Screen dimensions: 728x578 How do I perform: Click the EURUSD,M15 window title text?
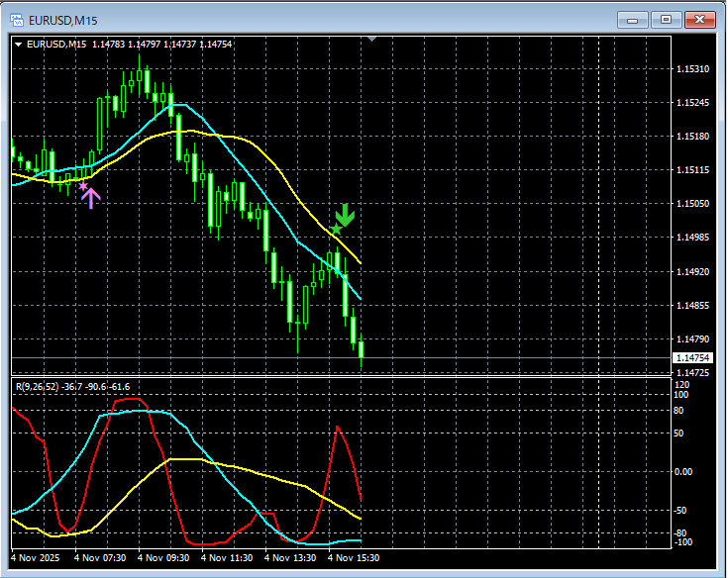point(62,21)
